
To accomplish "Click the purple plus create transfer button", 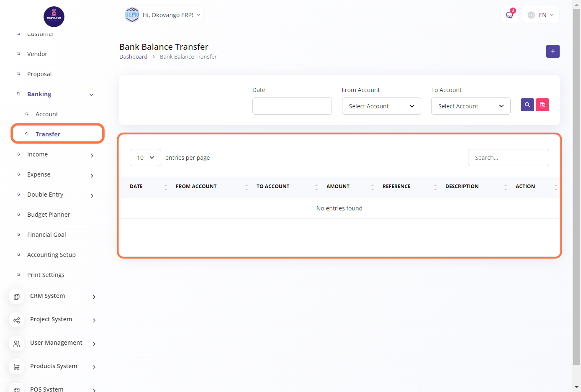I will pos(553,51).
